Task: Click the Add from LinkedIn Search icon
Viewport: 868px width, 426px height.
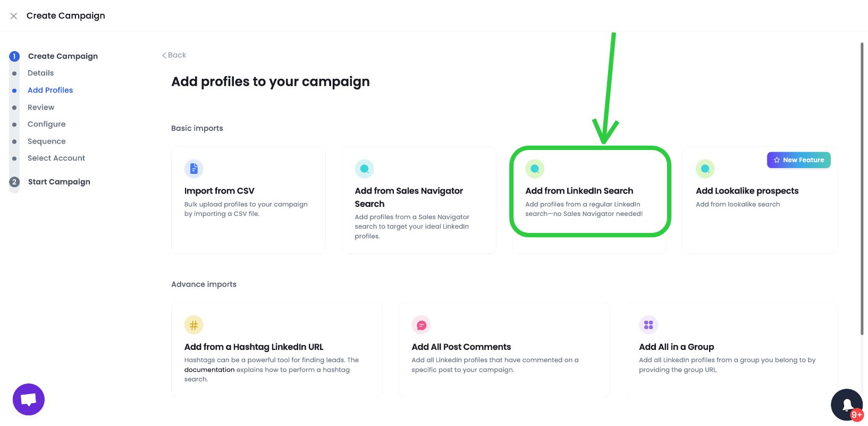Action: click(535, 168)
